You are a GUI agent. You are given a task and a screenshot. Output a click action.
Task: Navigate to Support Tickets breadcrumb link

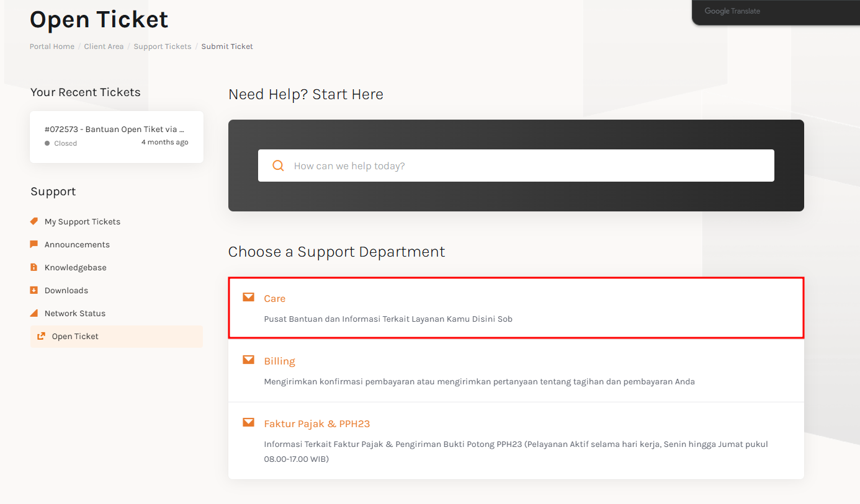click(163, 46)
